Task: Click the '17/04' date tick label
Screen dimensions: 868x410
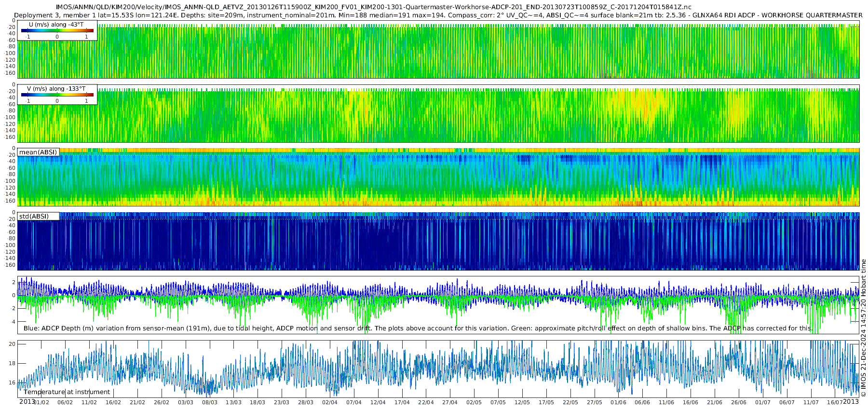Action: pyautogui.click(x=402, y=402)
